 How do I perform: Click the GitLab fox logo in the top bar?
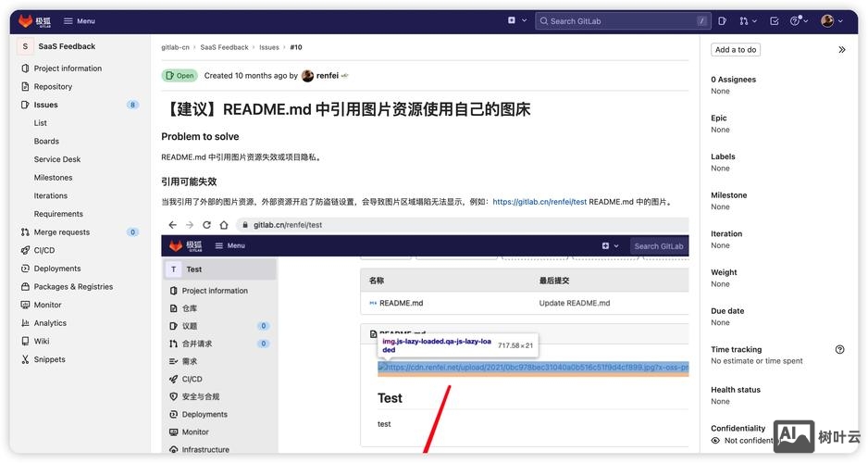coord(26,21)
